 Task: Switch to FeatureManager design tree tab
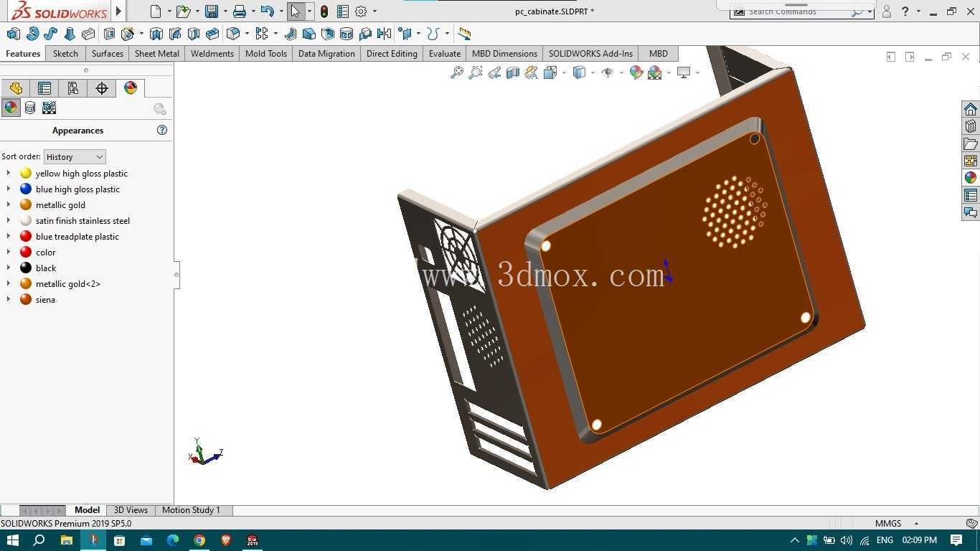[x=16, y=88]
